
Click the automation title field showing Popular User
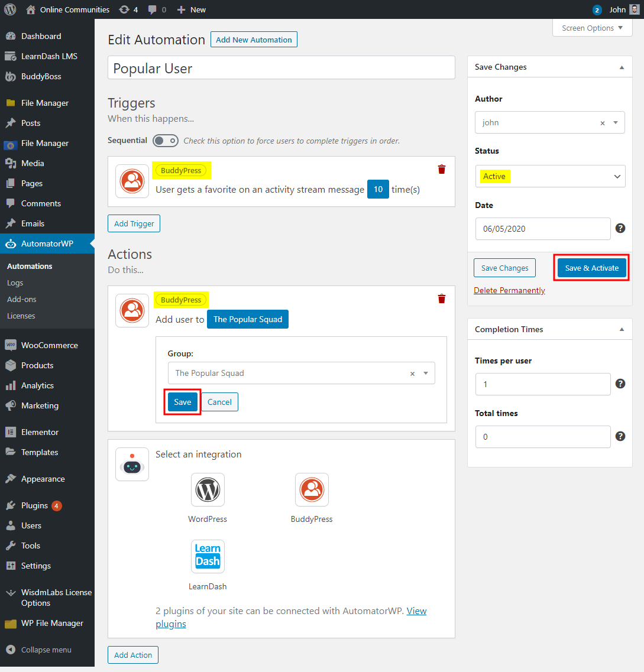click(281, 67)
